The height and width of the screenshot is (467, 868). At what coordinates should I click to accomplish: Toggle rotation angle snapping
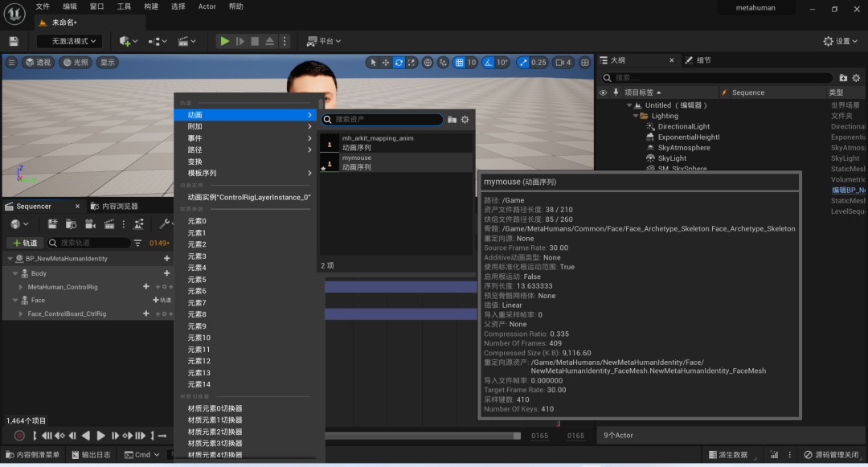[489, 63]
